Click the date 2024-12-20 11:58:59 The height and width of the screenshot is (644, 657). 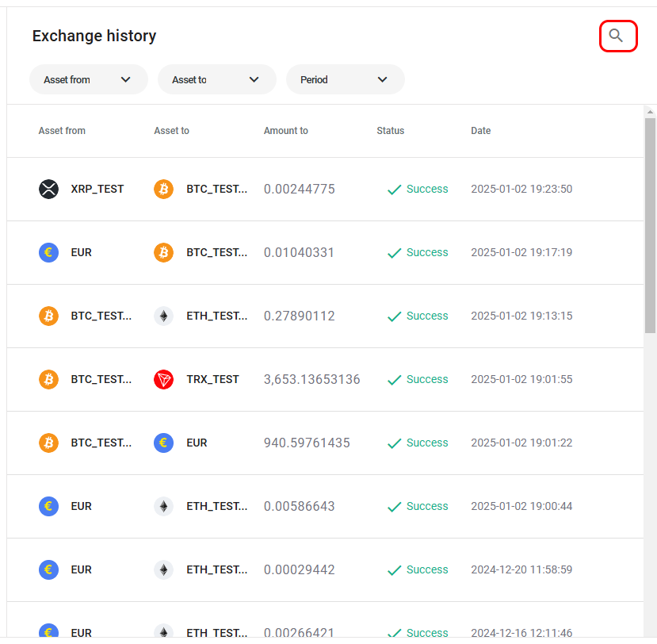tap(521, 570)
